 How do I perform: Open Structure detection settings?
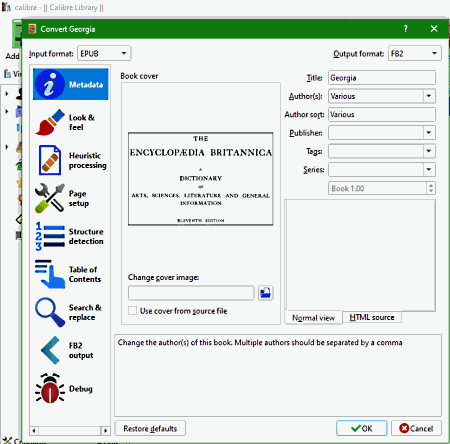(x=71, y=236)
